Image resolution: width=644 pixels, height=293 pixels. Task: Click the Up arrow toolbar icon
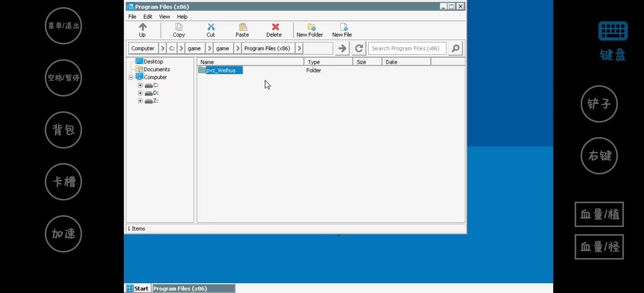(x=143, y=27)
